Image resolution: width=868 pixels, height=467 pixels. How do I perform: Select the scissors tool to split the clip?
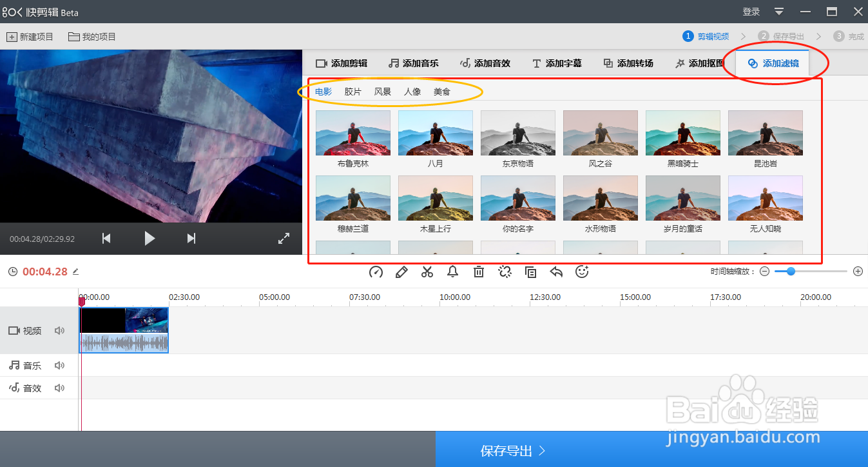pyautogui.click(x=427, y=272)
